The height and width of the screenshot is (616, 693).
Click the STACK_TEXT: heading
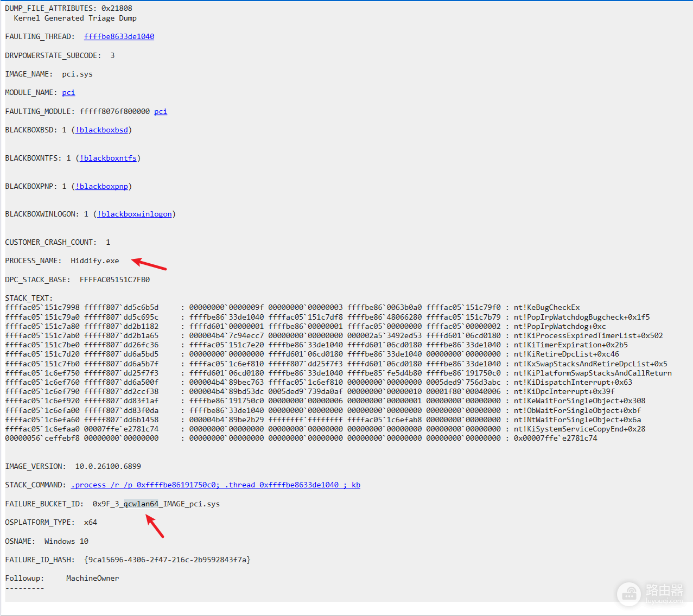pyautogui.click(x=29, y=298)
